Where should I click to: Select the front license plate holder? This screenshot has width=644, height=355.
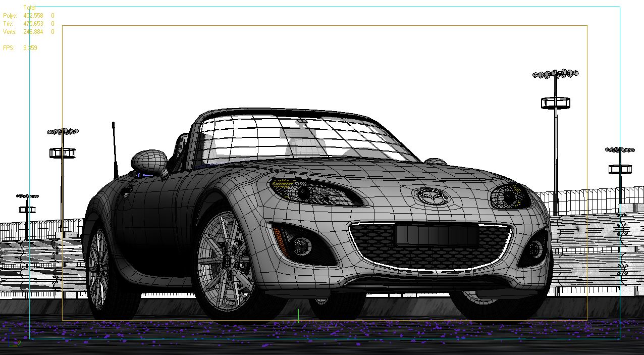tap(437, 235)
